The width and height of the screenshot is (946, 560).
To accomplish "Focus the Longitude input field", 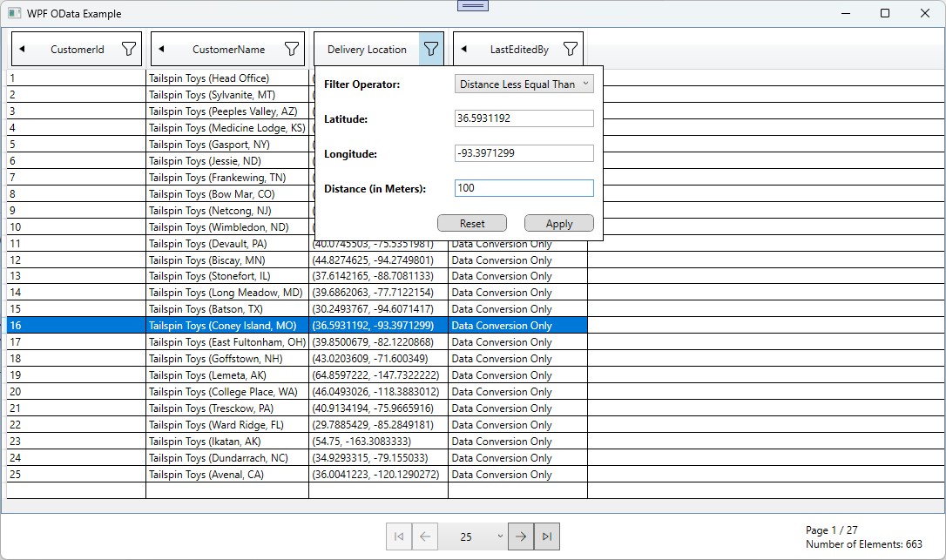I will (524, 153).
